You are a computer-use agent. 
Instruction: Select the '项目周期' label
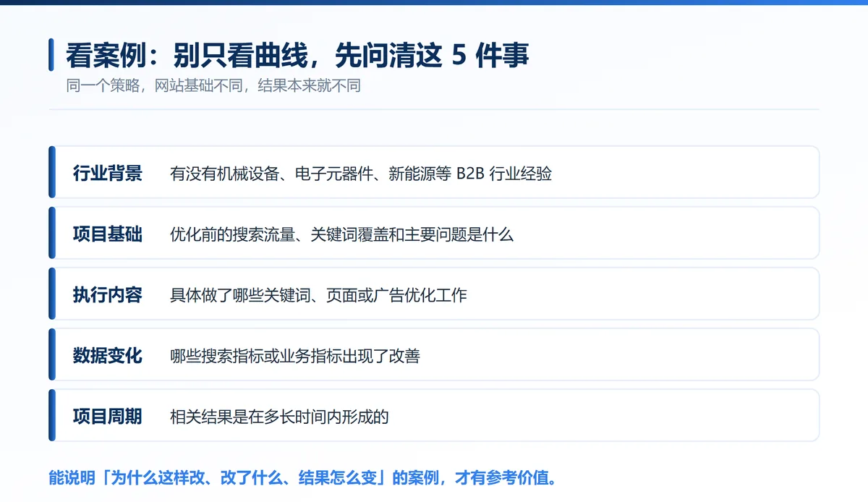108,417
